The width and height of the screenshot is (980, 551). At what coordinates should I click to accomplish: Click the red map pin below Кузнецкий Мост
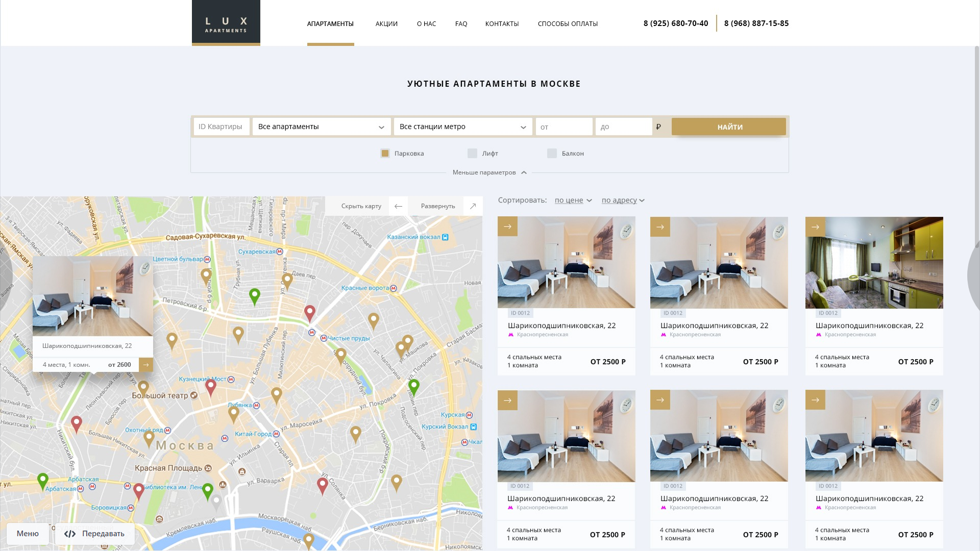pyautogui.click(x=210, y=387)
